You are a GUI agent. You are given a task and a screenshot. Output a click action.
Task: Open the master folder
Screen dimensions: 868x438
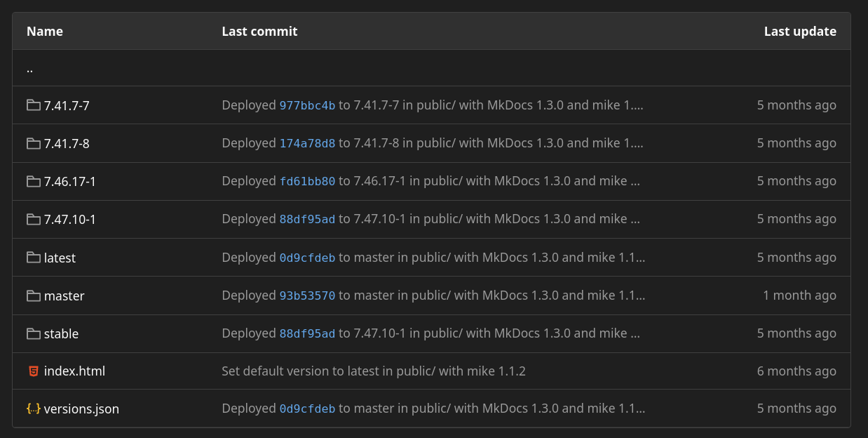pyautogui.click(x=65, y=296)
